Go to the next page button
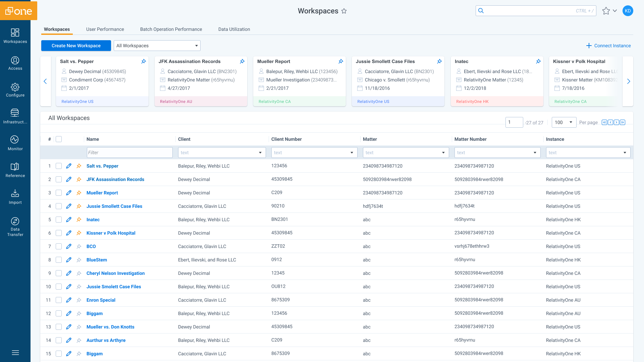Viewport: 644px width, 362px height. point(616,122)
